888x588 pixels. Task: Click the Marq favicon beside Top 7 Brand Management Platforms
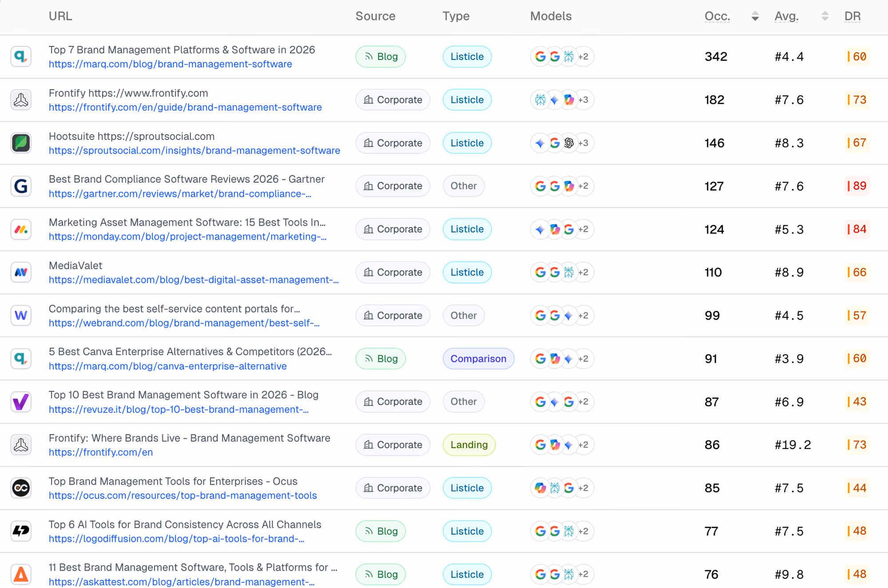21,56
